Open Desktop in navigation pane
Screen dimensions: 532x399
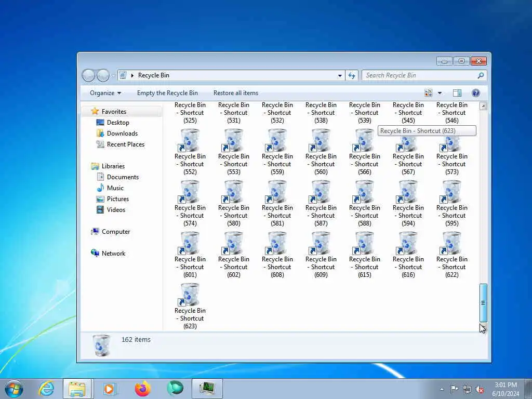(x=118, y=123)
